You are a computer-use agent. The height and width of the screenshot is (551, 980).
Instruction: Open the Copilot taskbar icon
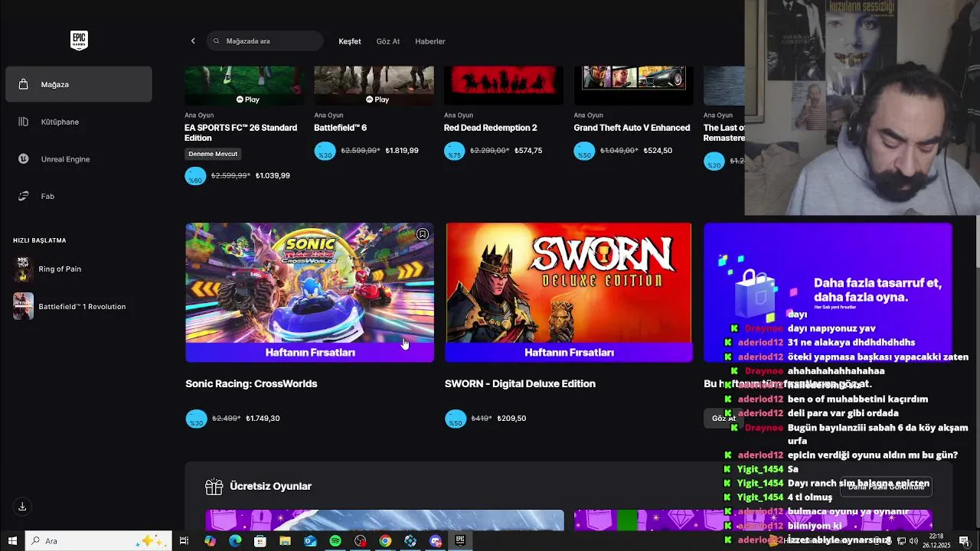(x=211, y=541)
